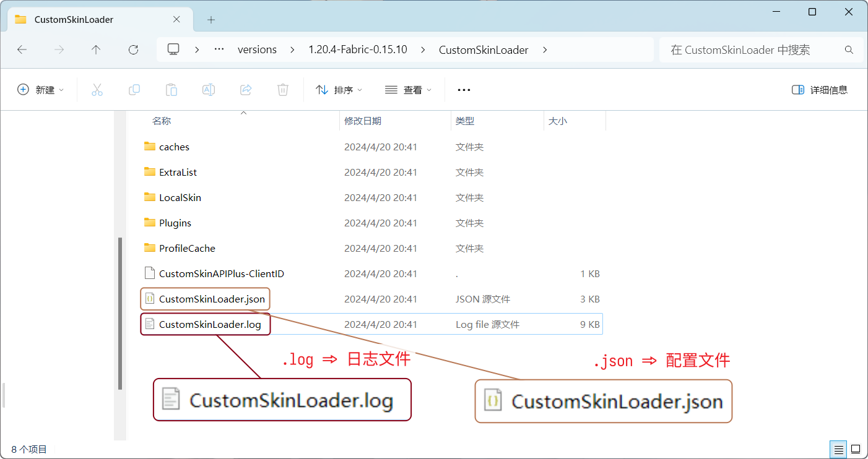Image resolution: width=868 pixels, height=459 pixels.
Task: Open the 排序 sort dropdown
Action: point(338,89)
